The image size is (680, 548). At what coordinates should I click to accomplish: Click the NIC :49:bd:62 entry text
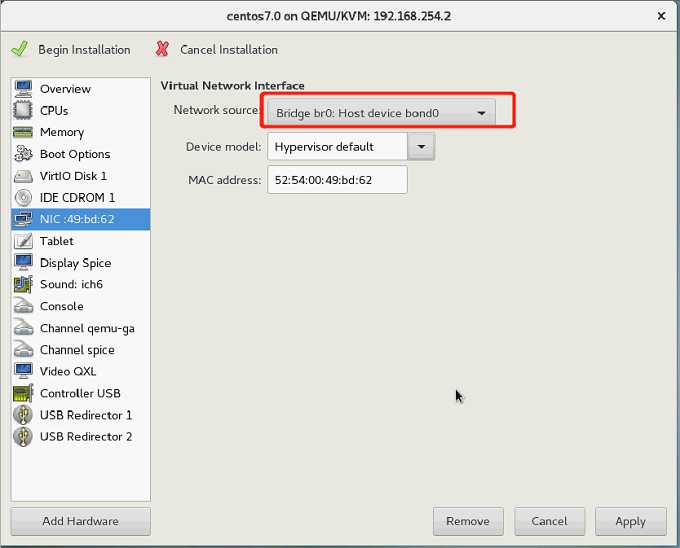[77, 219]
